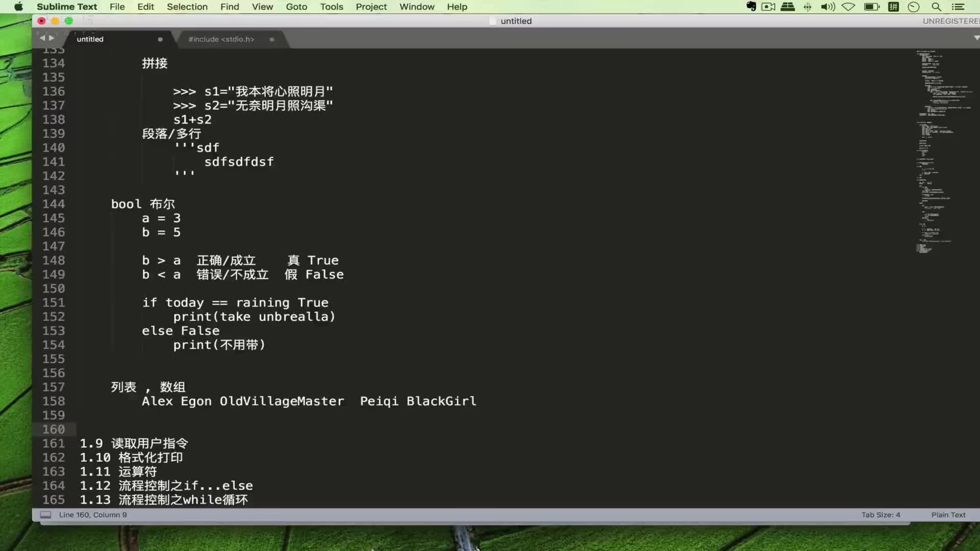Screen dimensions: 980x551
Task: Place cursor on 'bool 布尔' line
Action: pos(143,204)
